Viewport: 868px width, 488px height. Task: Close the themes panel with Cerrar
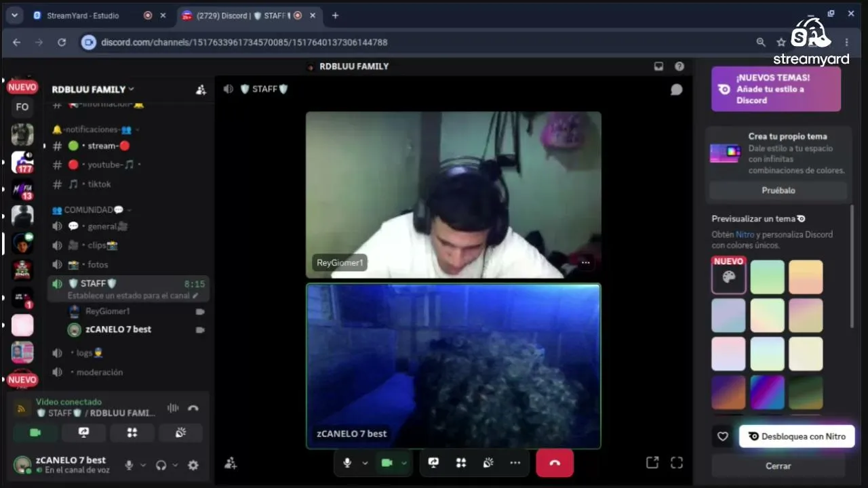coord(778,466)
